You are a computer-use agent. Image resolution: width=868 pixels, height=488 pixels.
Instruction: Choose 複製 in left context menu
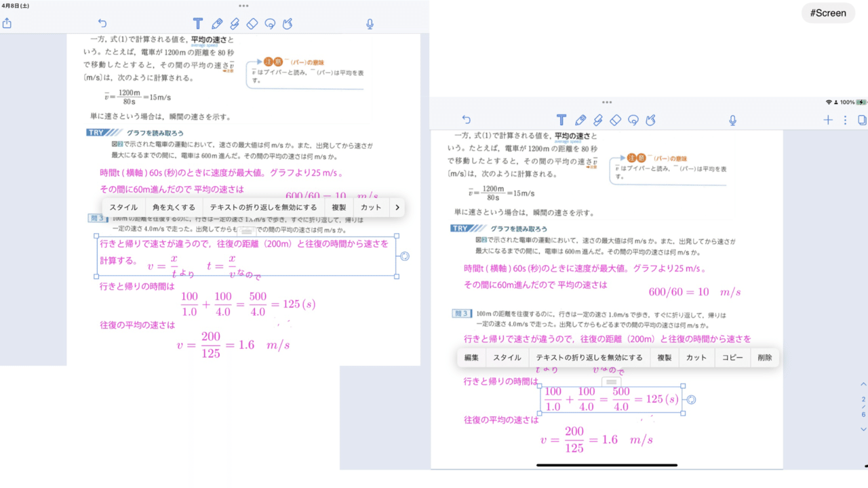[339, 207]
